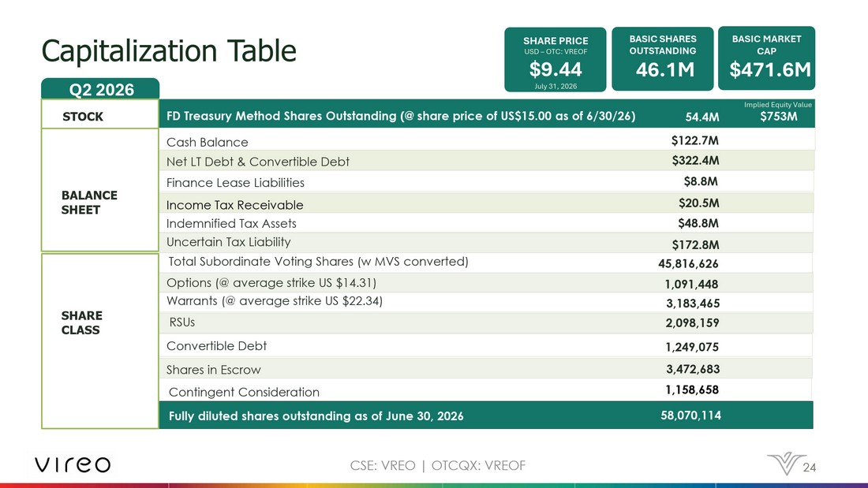Select the Basic Shares Outstanding 46.1M card
Image resolution: width=868 pixels, height=488 pixels.
click(x=663, y=58)
